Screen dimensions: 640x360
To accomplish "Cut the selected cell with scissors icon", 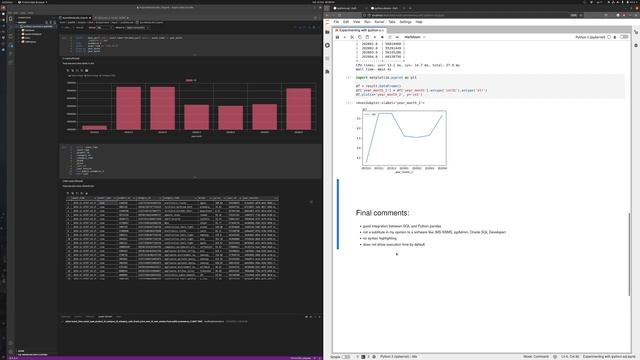I will click(352, 37).
